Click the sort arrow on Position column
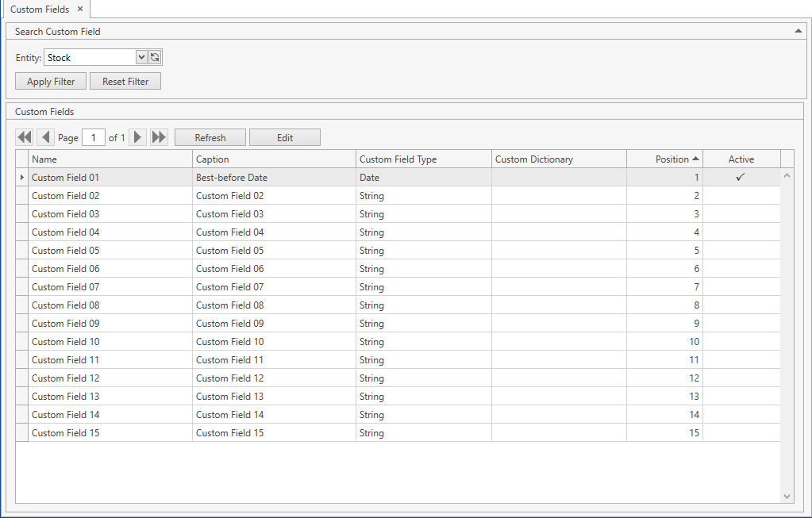The image size is (812, 518). tap(695, 159)
